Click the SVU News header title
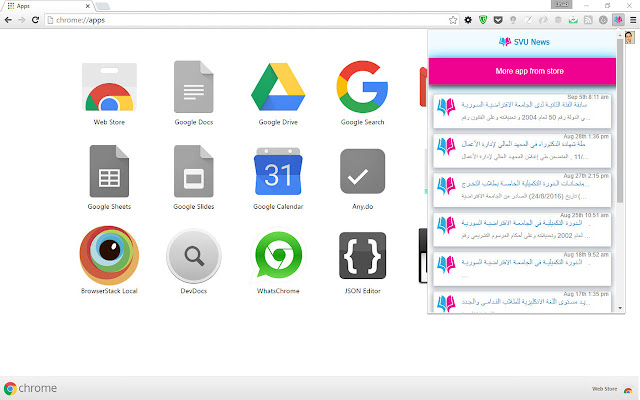 point(524,42)
